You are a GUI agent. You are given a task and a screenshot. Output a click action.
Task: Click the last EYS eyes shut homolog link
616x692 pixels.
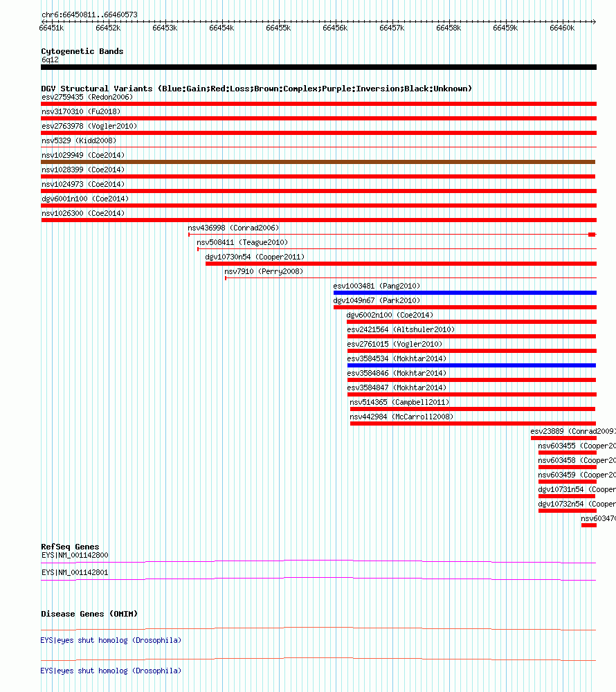111,671
